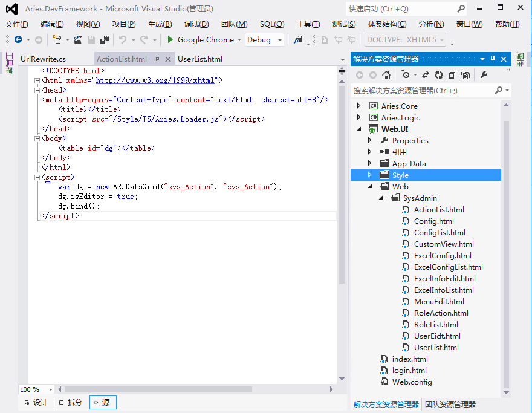
Task: Open the 工具(T) menu
Action: pyautogui.click(x=308, y=24)
